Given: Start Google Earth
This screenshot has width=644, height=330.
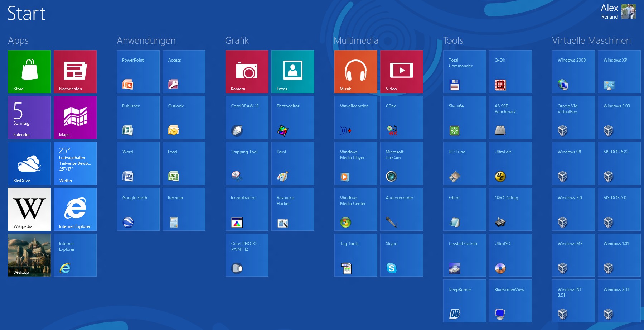Looking at the screenshot, I should tap(138, 209).
